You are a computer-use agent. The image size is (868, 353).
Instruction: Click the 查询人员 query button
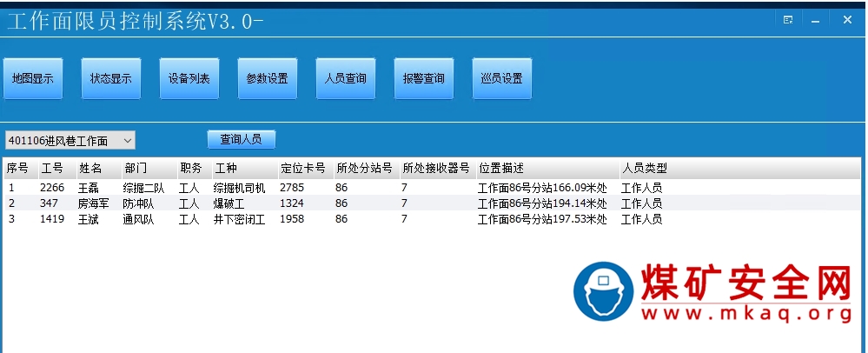(242, 139)
